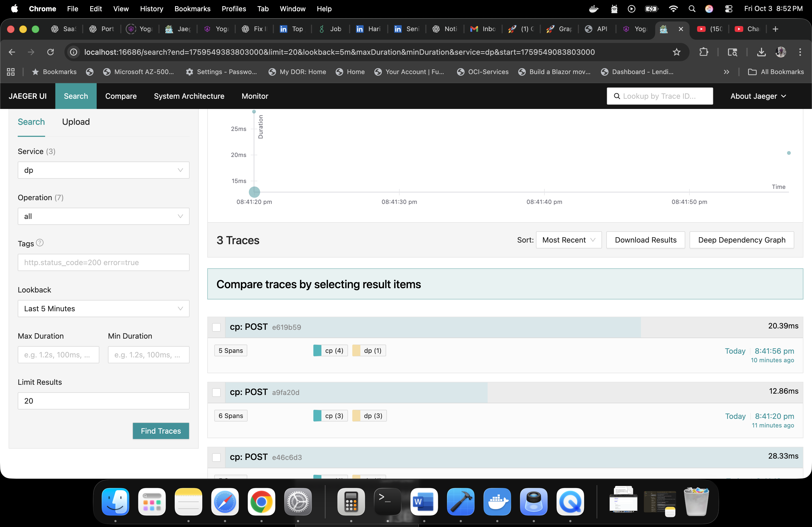Screen dimensions: 812x527
Task: Open Chrome extensions puzzle icon
Action: 704,52
